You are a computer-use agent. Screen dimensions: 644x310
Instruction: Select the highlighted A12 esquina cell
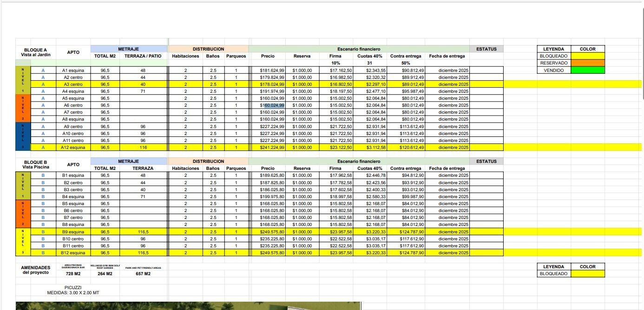coord(73,148)
